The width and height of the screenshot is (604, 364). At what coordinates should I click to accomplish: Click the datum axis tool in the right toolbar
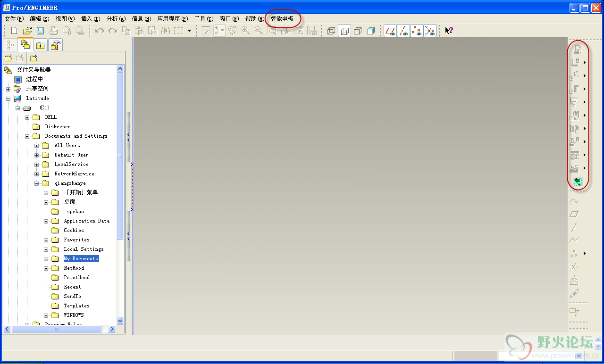[x=574, y=227]
